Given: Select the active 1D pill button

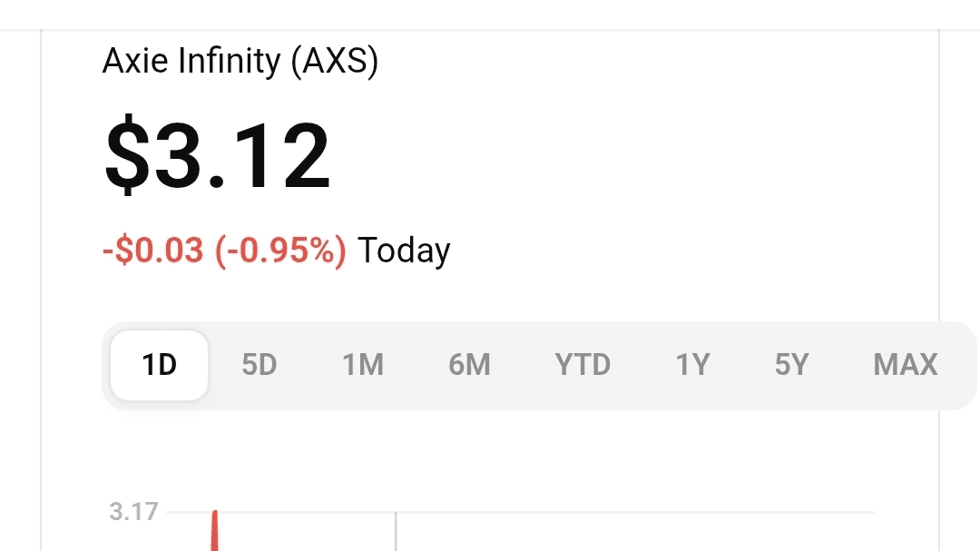Looking at the screenshot, I should pyautogui.click(x=158, y=364).
